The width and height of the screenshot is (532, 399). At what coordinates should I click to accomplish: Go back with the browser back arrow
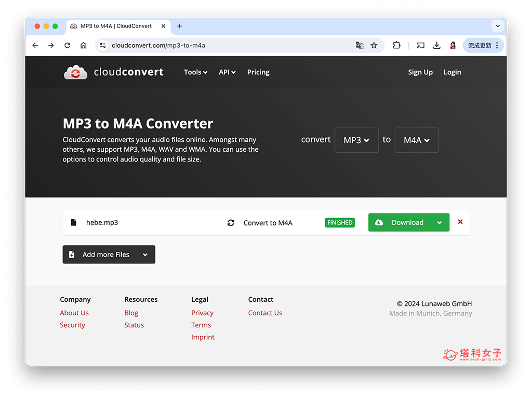[x=35, y=46]
